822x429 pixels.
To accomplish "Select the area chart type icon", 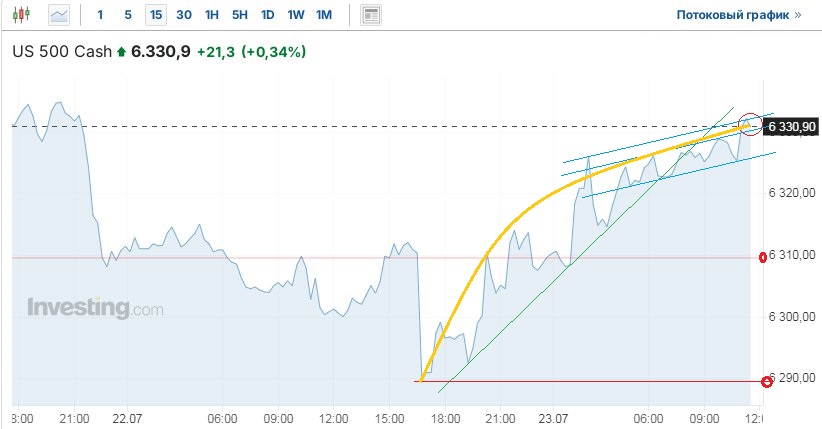I will 60,15.
